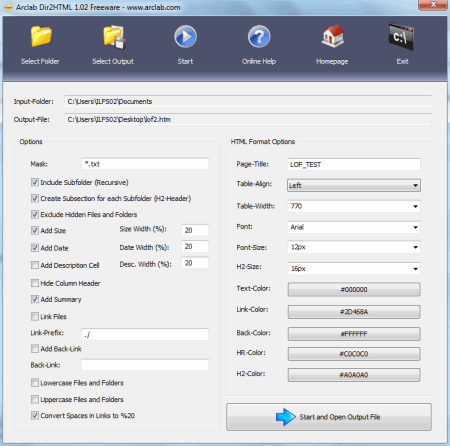450x446 pixels.
Task: Click the Online Help label
Action: click(259, 61)
